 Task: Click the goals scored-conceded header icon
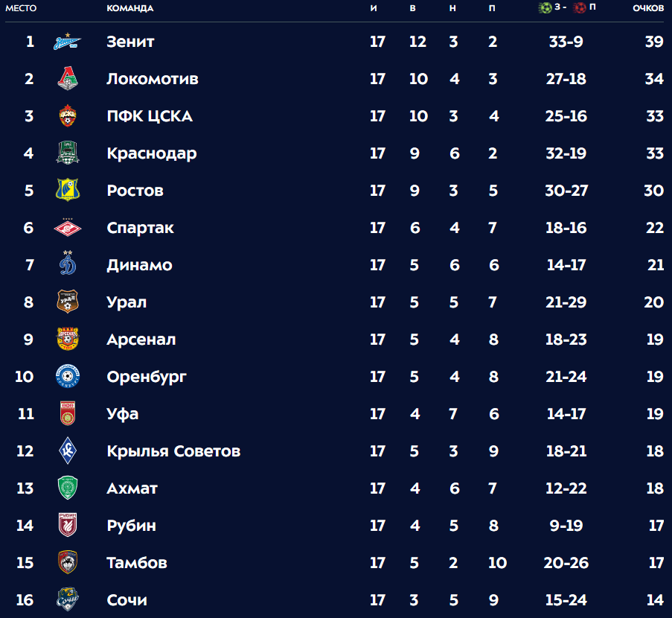(x=566, y=7)
